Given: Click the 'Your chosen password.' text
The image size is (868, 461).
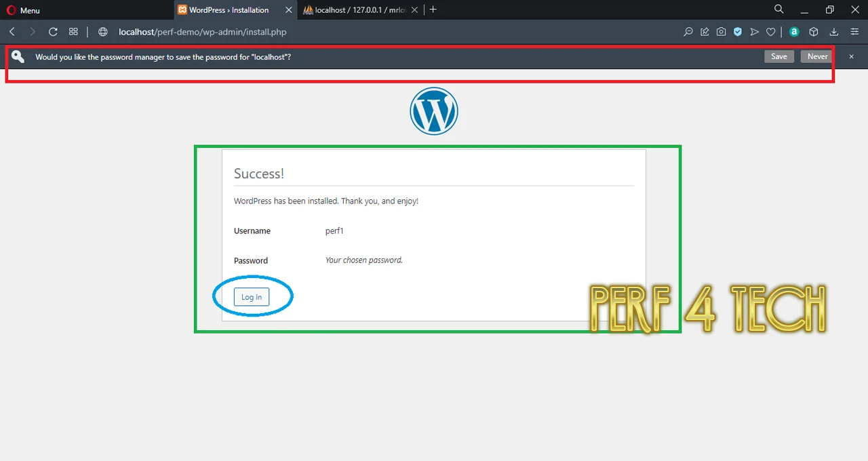Looking at the screenshot, I should [x=364, y=260].
